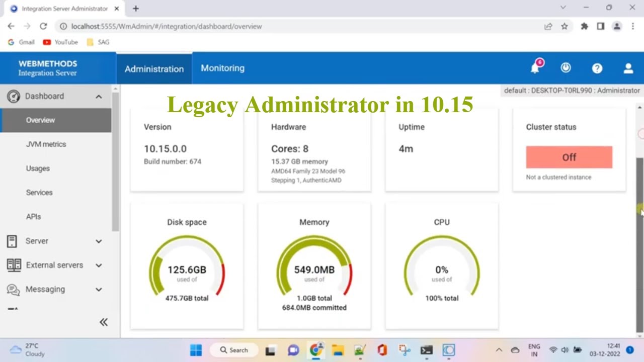Bookmark this page with star icon

[x=565, y=26]
